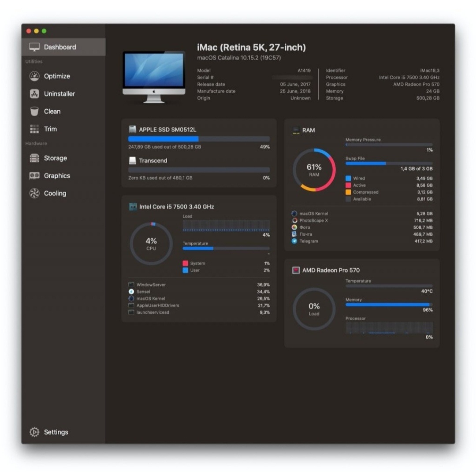
Task: Click the CPU Temperature bar
Action: tap(226, 249)
